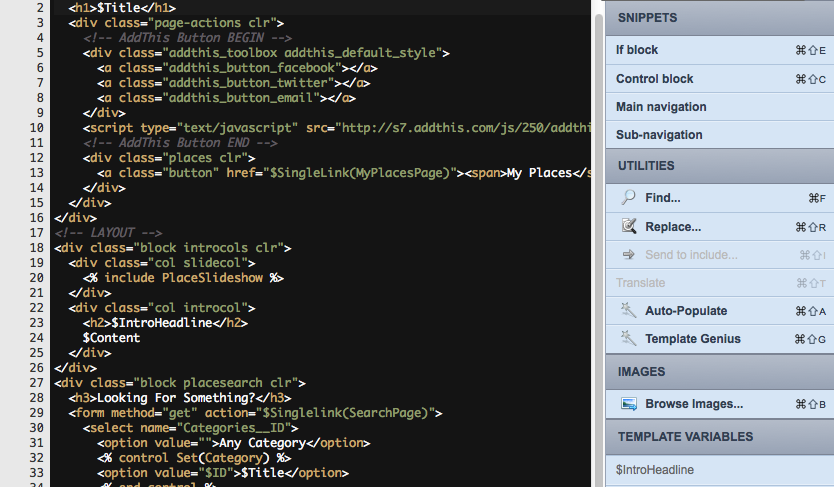Insert the Main navigation snippet
This screenshot has width=834, height=487.
(661, 107)
